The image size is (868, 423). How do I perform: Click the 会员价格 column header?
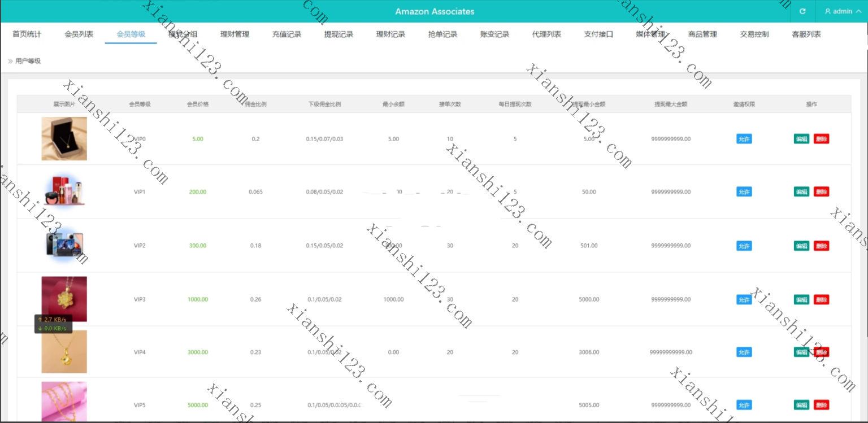[198, 104]
